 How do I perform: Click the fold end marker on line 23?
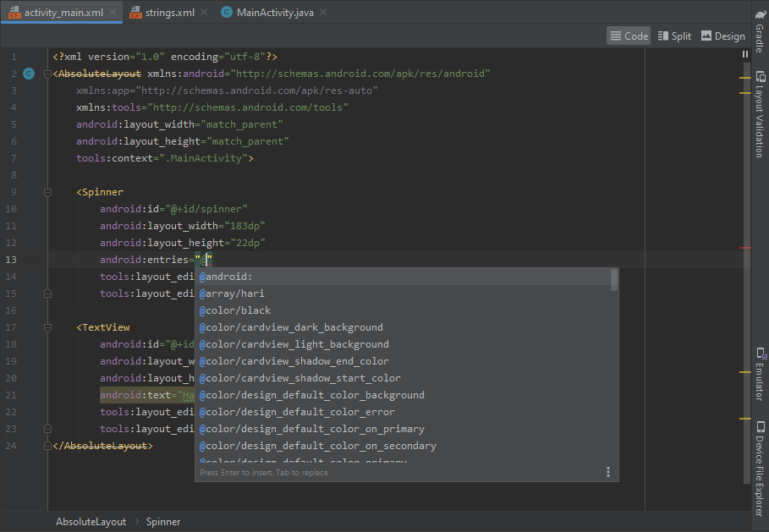point(47,429)
